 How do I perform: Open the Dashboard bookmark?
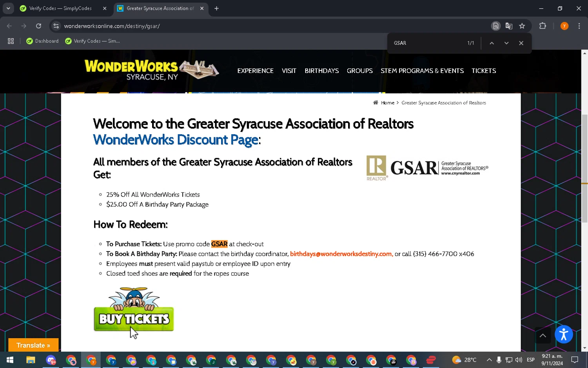point(42,41)
